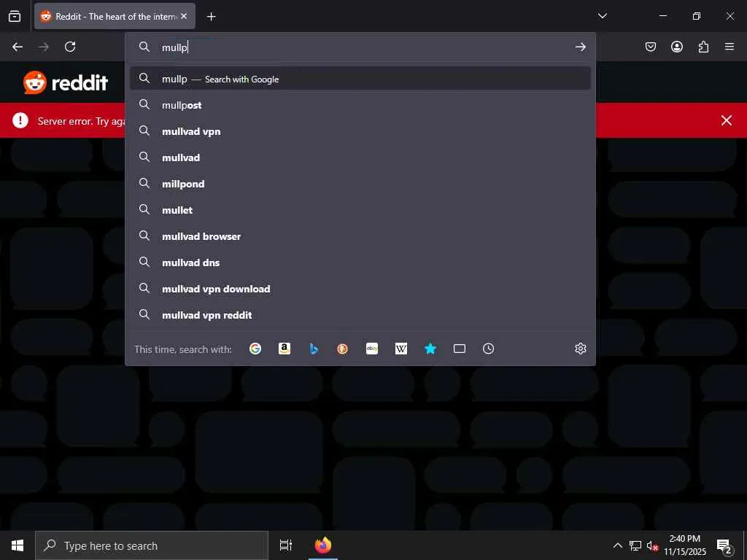Click Firefox icon in taskbar
This screenshot has height=560, width=747.
coord(323,545)
